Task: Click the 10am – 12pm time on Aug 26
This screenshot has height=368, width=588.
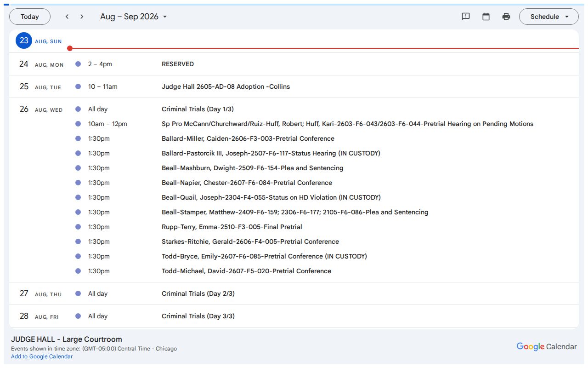Action: point(107,124)
